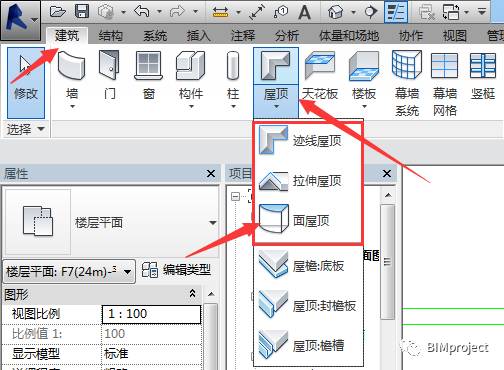This screenshot has width=504, height=370.
Task: Select the 幕墙网格 (Curtain Grid) tool
Action: [445, 83]
